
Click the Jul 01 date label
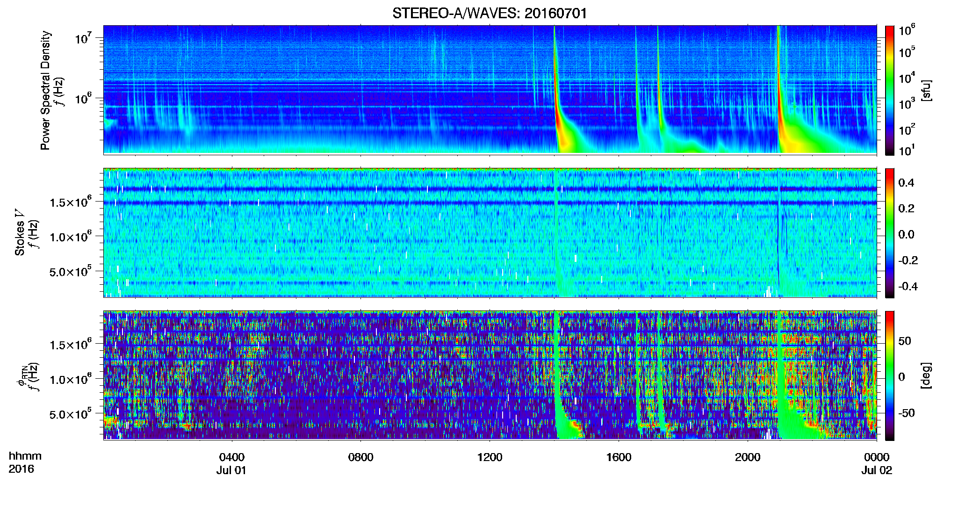(x=231, y=470)
